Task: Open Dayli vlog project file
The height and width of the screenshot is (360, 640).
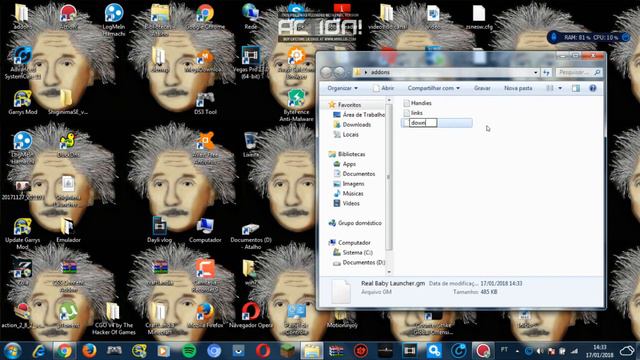Action: click(x=160, y=230)
